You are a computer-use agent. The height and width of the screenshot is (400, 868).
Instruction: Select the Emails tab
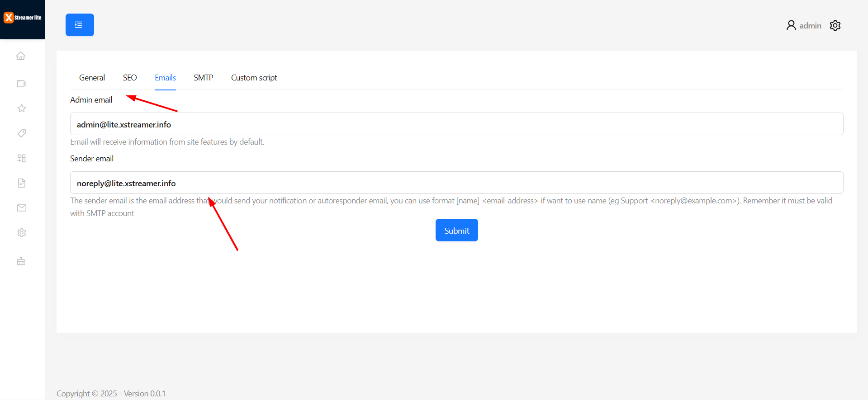tap(165, 78)
